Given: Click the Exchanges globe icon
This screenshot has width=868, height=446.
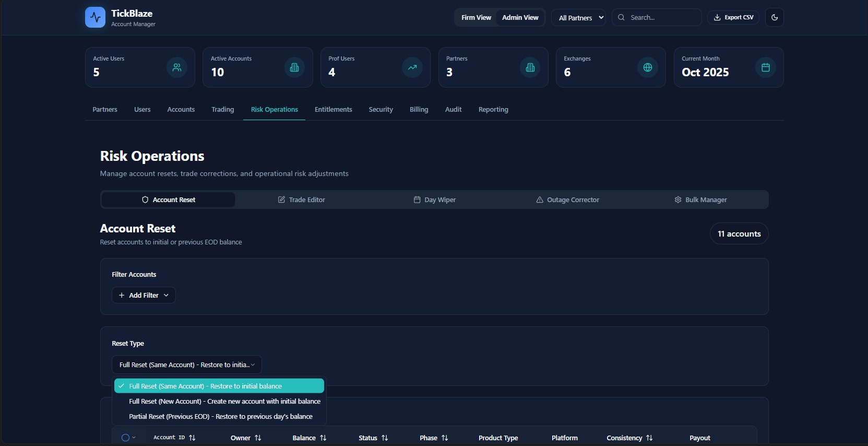Looking at the screenshot, I should click(x=647, y=67).
